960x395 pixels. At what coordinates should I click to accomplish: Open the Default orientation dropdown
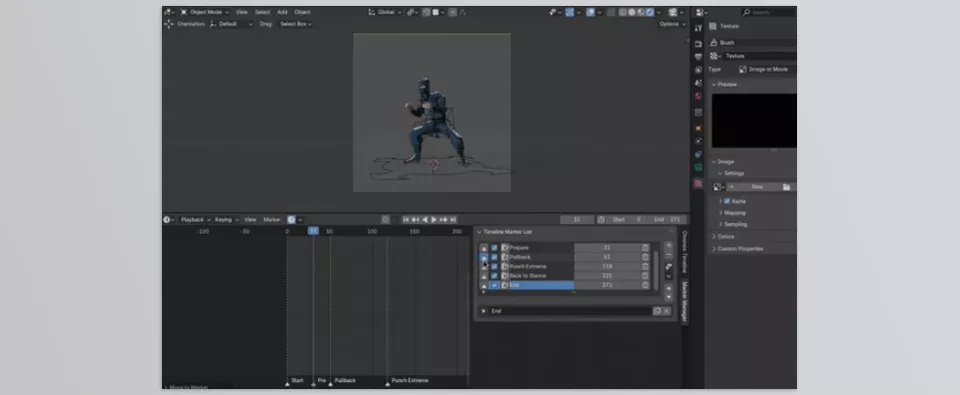tap(231, 24)
